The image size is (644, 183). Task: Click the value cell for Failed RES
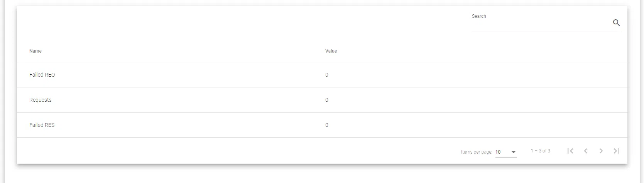(x=327, y=125)
